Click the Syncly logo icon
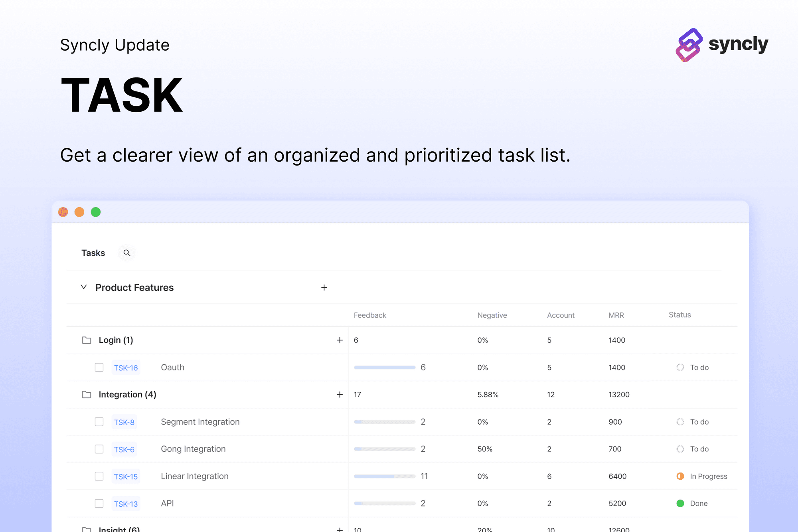798x532 pixels. pos(689,45)
